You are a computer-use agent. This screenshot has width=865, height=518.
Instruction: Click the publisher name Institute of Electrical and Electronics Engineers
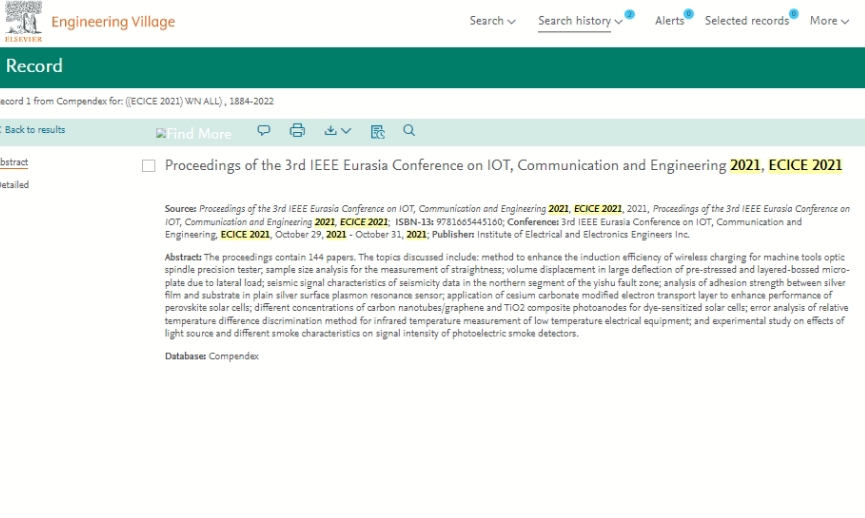[583, 234]
